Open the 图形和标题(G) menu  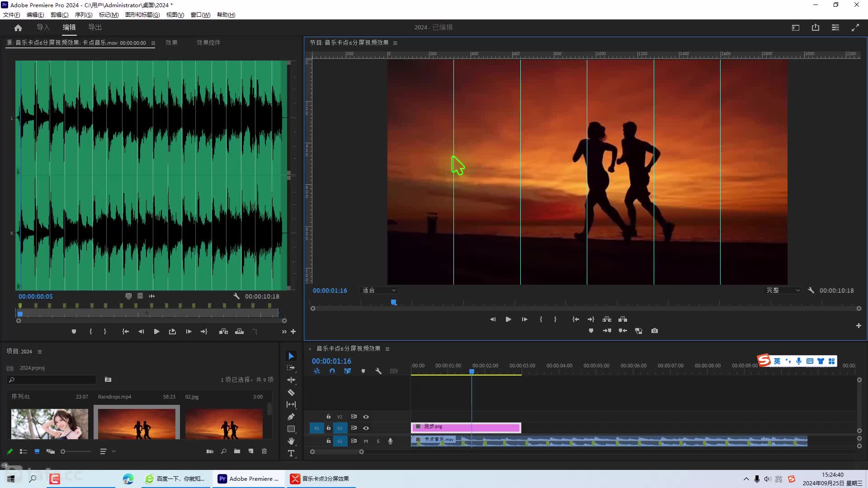click(142, 14)
